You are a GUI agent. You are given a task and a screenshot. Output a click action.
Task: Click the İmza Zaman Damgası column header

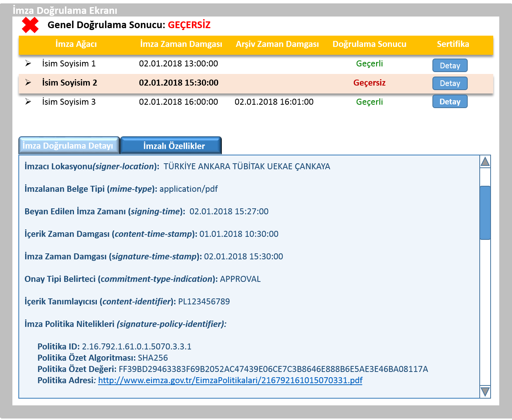point(181,44)
